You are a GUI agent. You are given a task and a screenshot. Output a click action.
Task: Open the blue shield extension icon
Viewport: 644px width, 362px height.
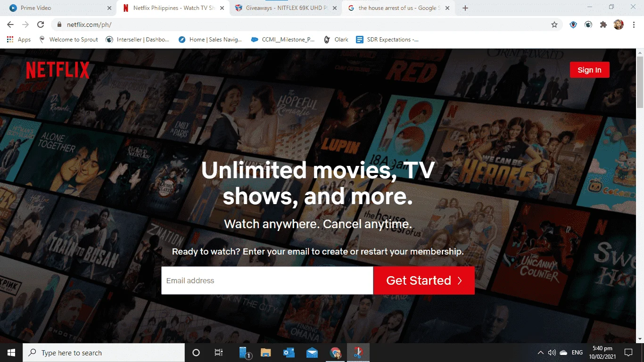pos(573,25)
